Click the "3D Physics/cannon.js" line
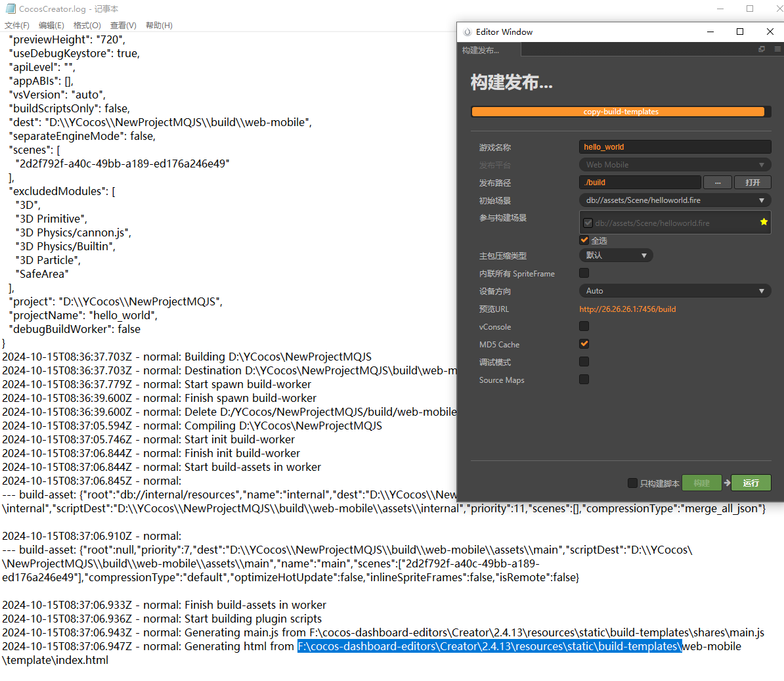Viewport: 784px width, 681px height. [74, 233]
